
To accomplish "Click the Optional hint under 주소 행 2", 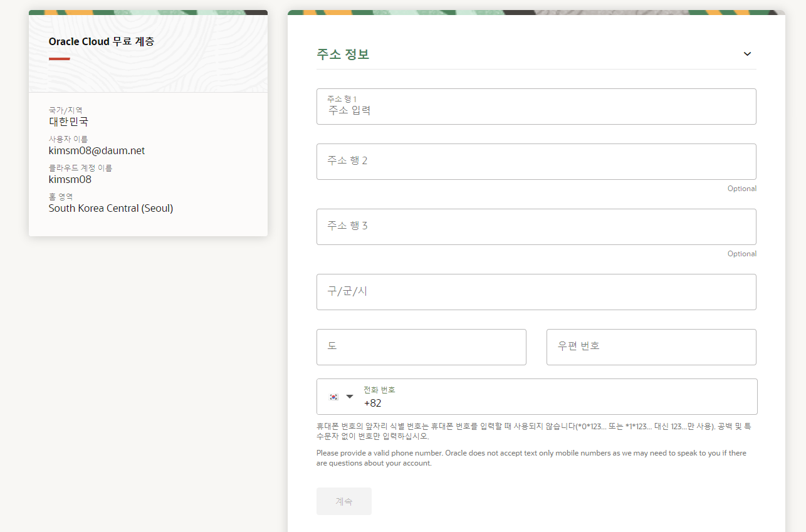I will tap(742, 189).
